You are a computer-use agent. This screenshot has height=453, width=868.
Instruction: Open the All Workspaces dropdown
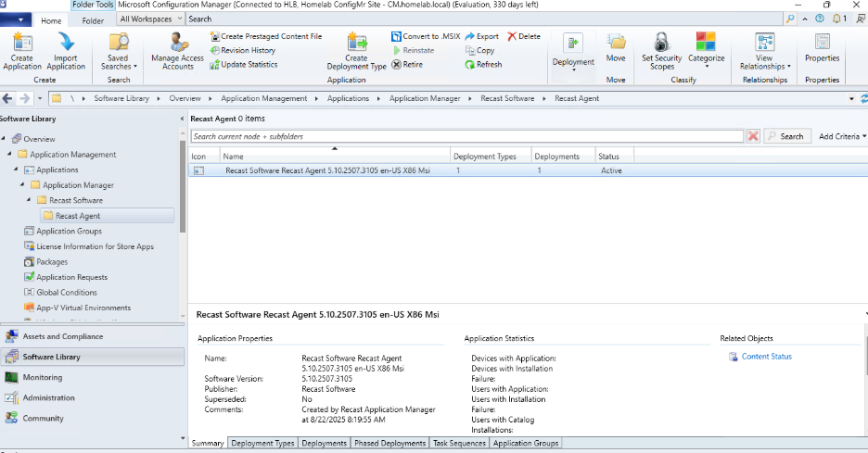click(150, 19)
